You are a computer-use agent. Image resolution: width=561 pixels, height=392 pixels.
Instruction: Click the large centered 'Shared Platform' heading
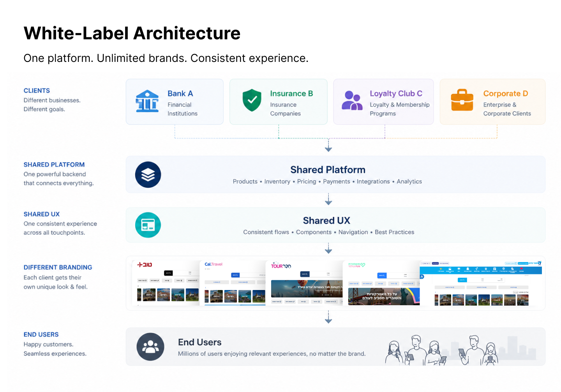coord(328,170)
